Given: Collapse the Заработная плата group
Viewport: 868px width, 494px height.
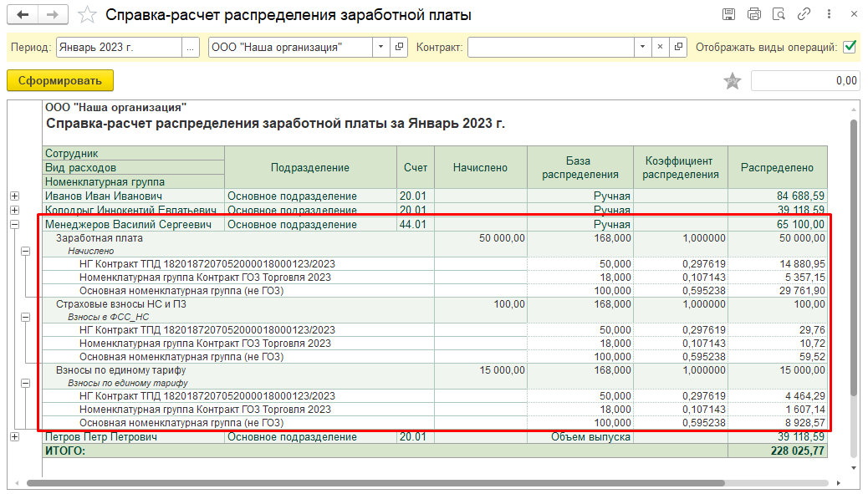Looking at the screenshot, I should [x=25, y=251].
